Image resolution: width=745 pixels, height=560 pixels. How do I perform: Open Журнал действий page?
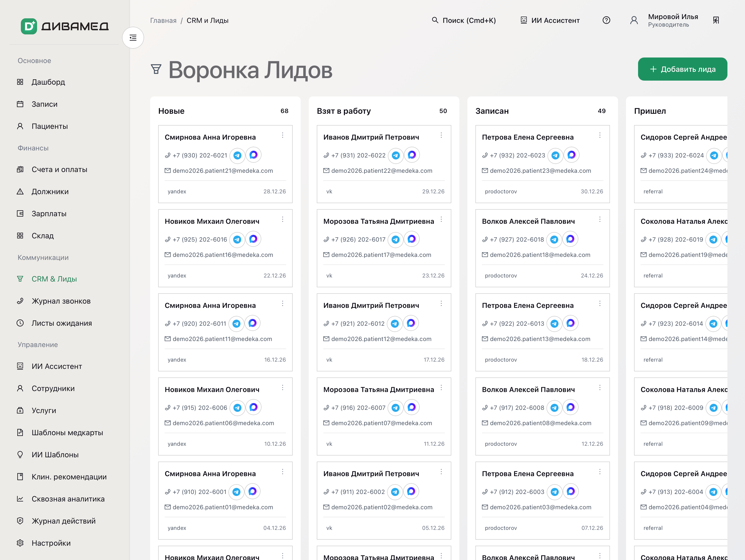pyautogui.click(x=64, y=521)
